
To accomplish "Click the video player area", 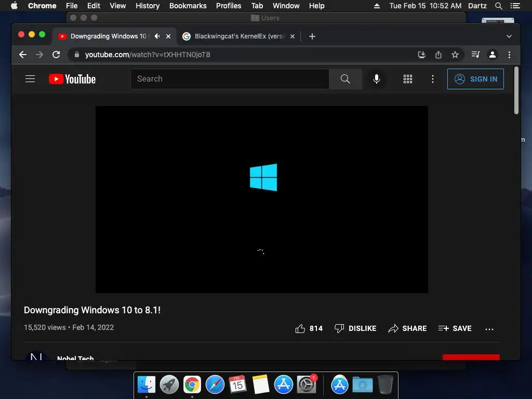I will tap(262, 199).
